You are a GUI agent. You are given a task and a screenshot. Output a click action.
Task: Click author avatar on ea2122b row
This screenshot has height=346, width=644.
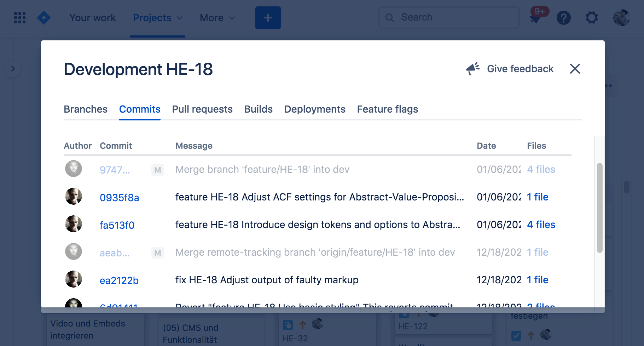[74, 279]
